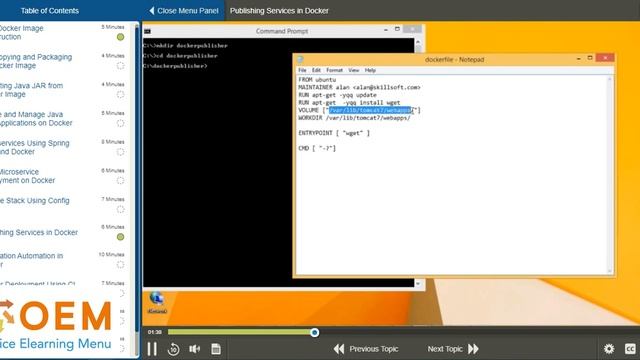The image size is (640, 360).
Task: Click the cd dockerpublisher command line
Action: coord(180,56)
